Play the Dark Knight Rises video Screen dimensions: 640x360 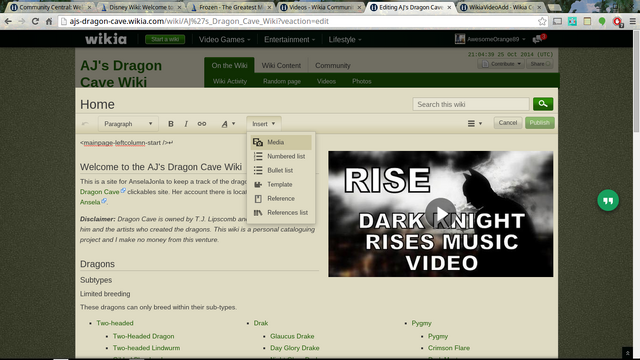point(440,213)
